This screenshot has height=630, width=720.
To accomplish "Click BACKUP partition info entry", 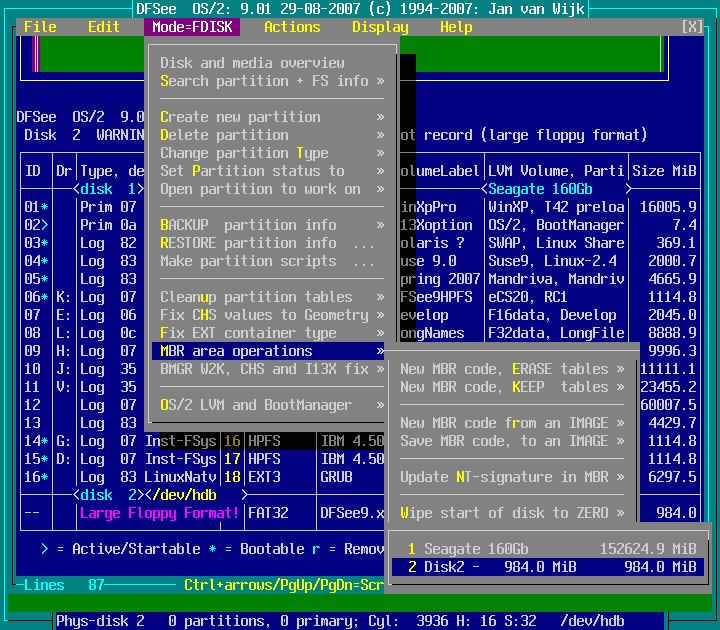I will point(272,225).
